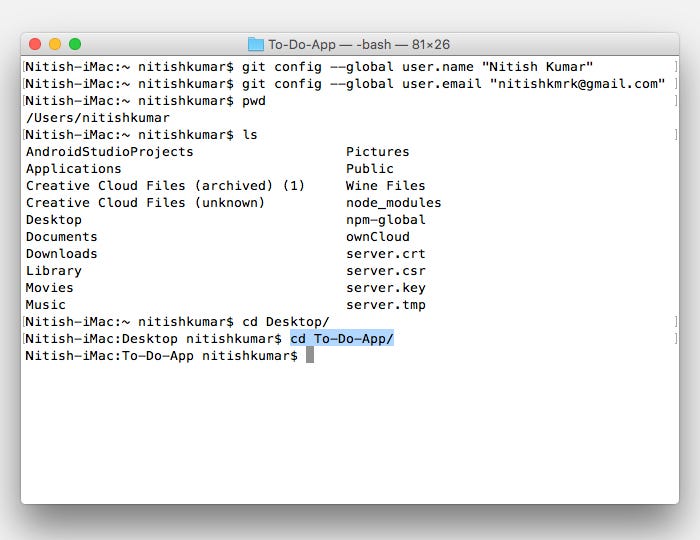Click the terminal cursor block at prompt
This screenshot has height=540, width=700.
pos(310,355)
